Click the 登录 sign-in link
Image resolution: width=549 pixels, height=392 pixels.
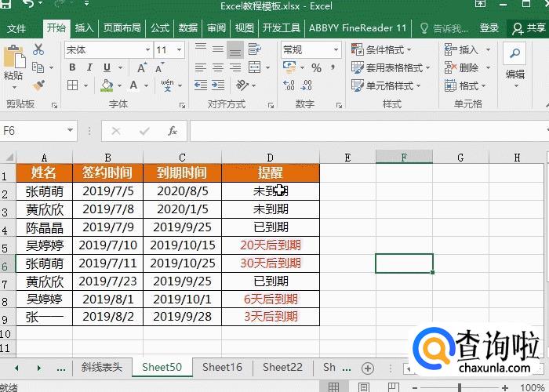coord(489,28)
